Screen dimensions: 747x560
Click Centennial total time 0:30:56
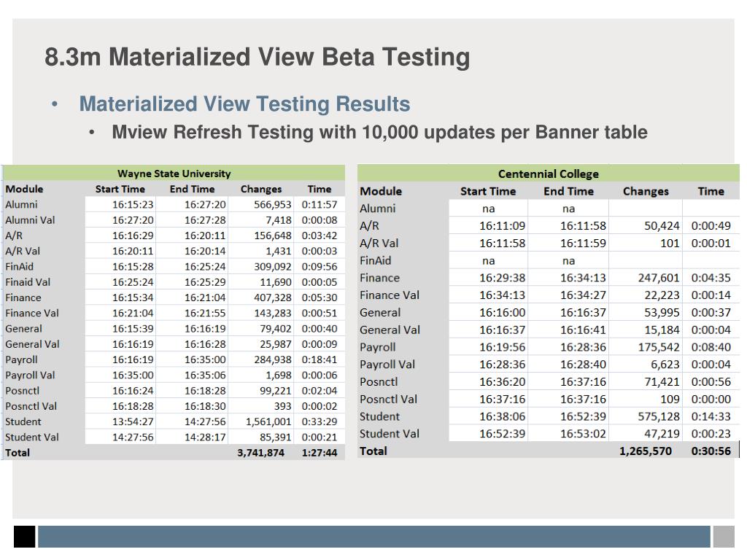711,451
